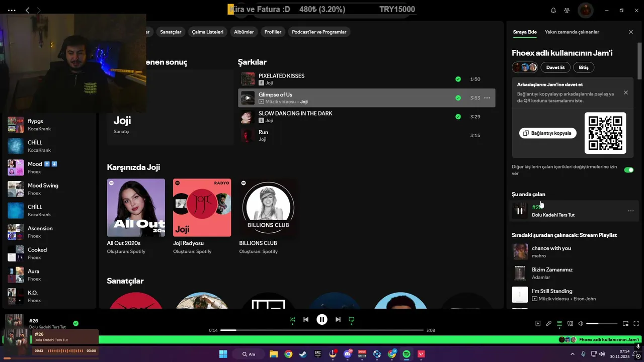The height and width of the screenshot is (362, 644).
Task: Open Çalma Listeleri filter chip
Action: point(208,32)
